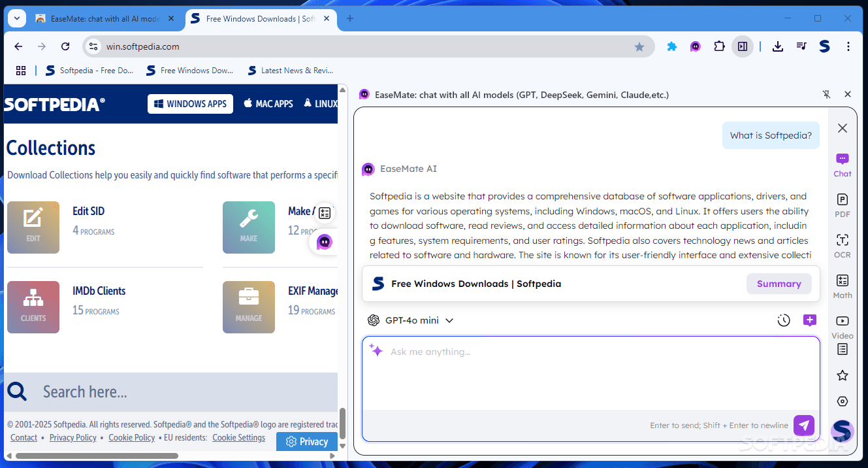The width and height of the screenshot is (868, 468).
Task: Select WINDOWS APPS menu on Softpedia
Action: tap(190, 104)
